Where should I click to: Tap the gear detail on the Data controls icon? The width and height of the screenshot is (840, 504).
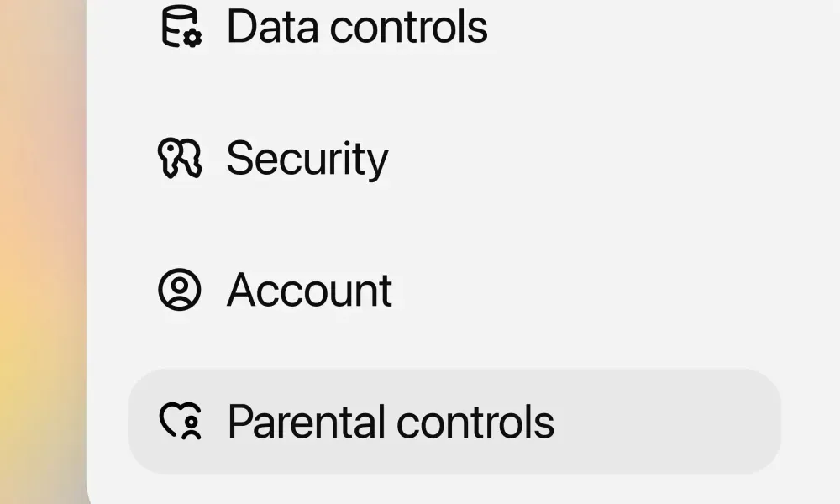click(x=192, y=39)
